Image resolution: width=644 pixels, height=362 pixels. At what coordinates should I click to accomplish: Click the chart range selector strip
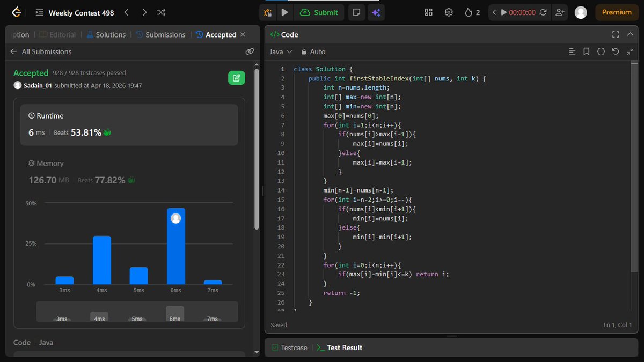pyautogui.click(x=137, y=312)
